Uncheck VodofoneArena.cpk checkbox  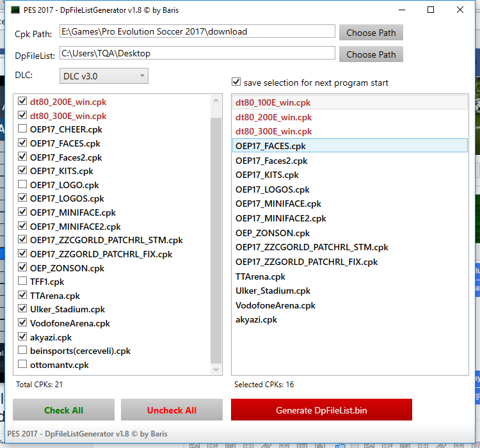pyautogui.click(x=22, y=323)
